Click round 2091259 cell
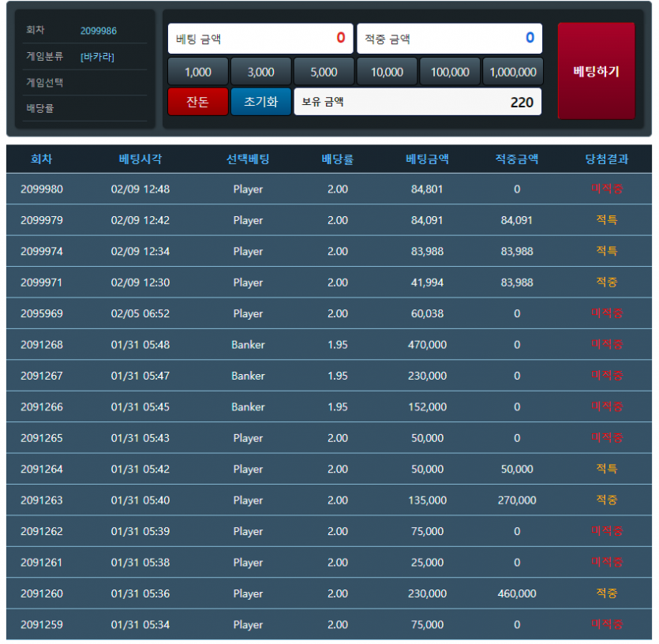This screenshot has height=644, width=659. pos(42,624)
